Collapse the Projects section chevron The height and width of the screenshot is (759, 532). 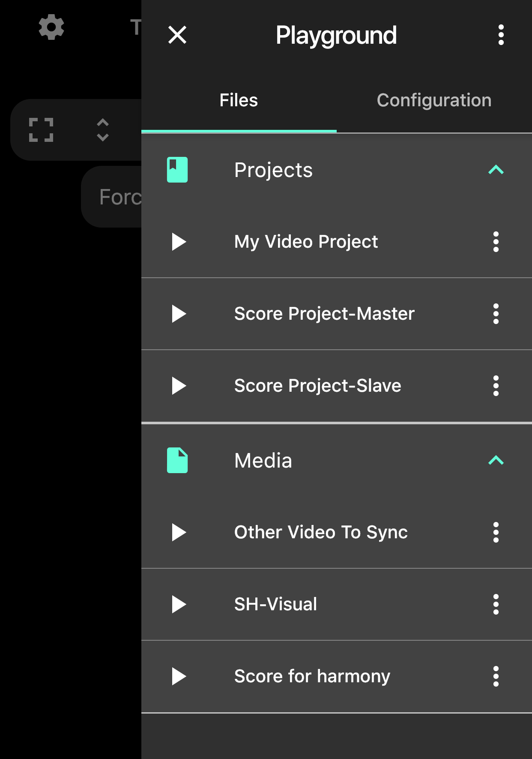coord(496,170)
